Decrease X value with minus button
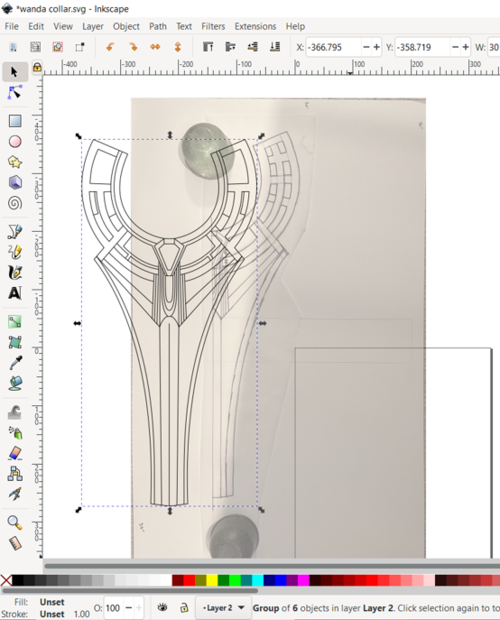Image resolution: width=500 pixels, height=620 pixels. point(366,47)
